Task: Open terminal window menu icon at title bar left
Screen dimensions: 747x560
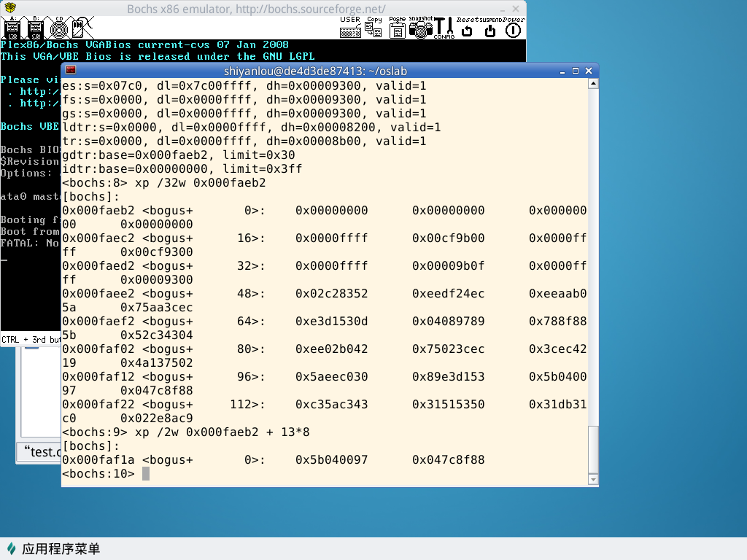Action: [70, 71]
